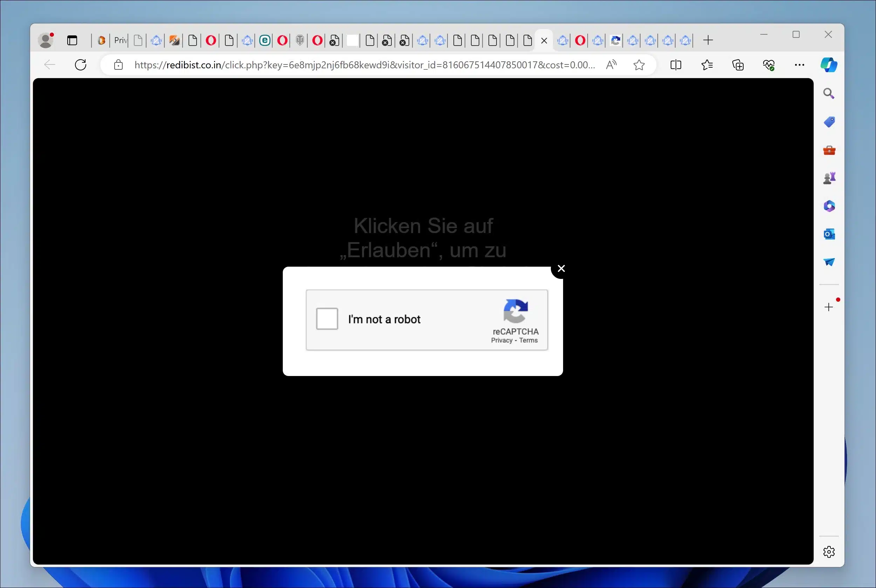Image resolution: width=876 pixels, height=588 pixels.
Task: Switch to the Bing tab
Action: point(101,41)
